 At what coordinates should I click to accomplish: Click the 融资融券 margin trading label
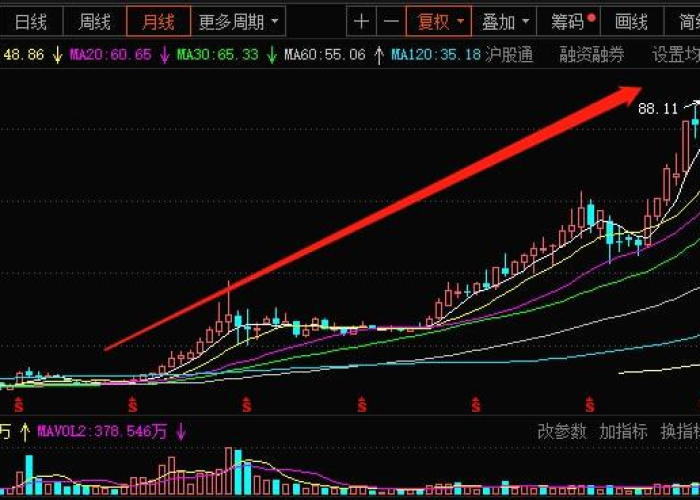coord(592,55)
